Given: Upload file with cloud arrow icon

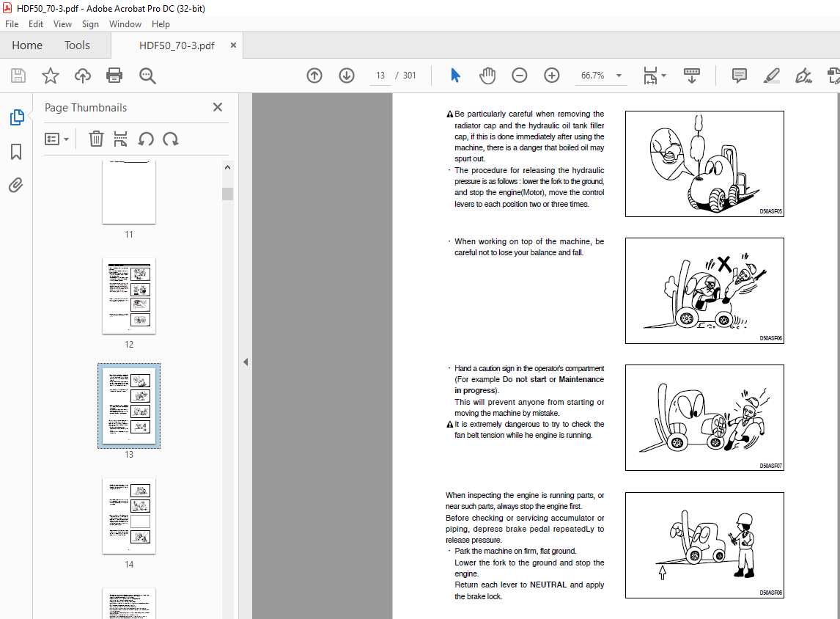Looking at the screenshot, I should [x=83, y=76].
